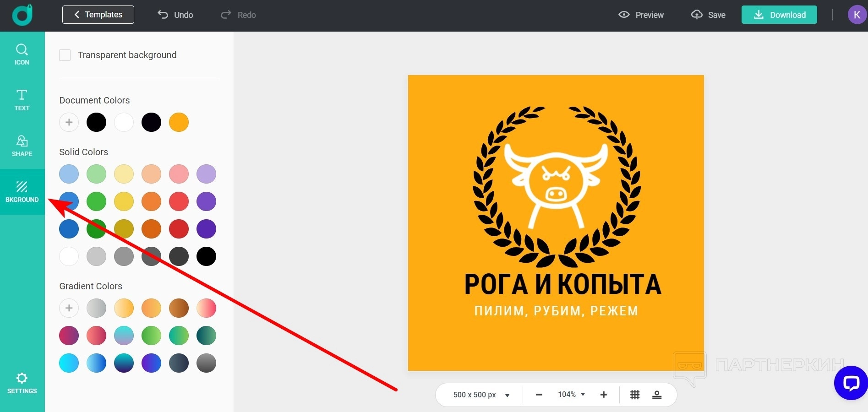Switch to the BKGROUND tab

(22, 192)
